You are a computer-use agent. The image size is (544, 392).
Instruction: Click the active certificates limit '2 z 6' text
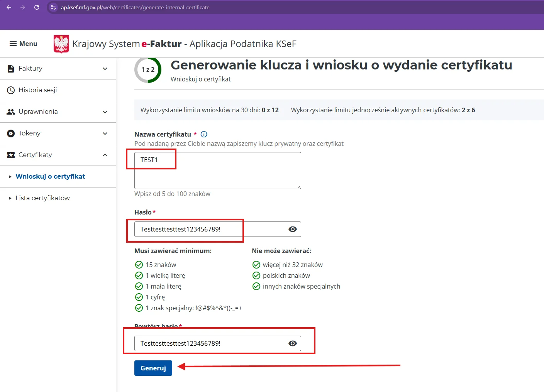[x=468, y=110]
